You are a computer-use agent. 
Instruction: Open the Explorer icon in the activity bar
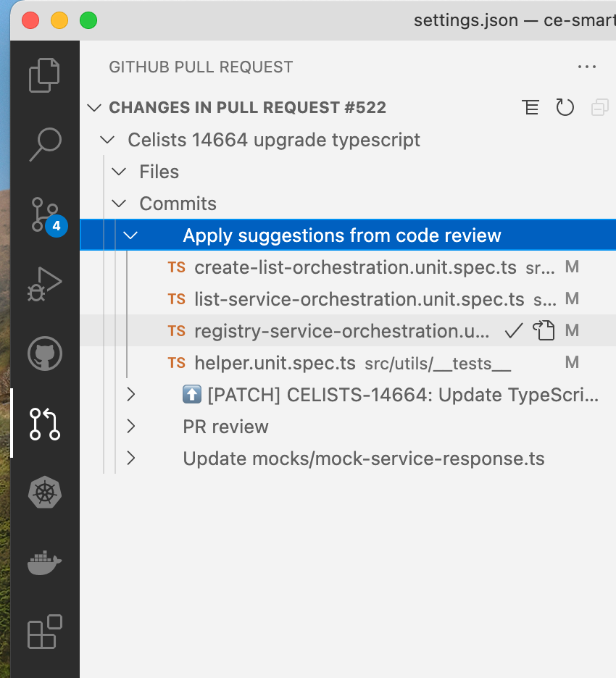[44, 75]
